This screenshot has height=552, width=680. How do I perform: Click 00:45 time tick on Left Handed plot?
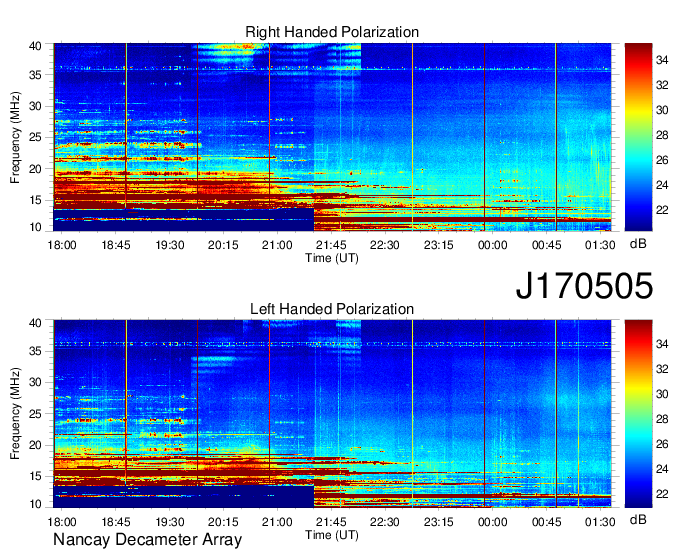pos(546,522)
